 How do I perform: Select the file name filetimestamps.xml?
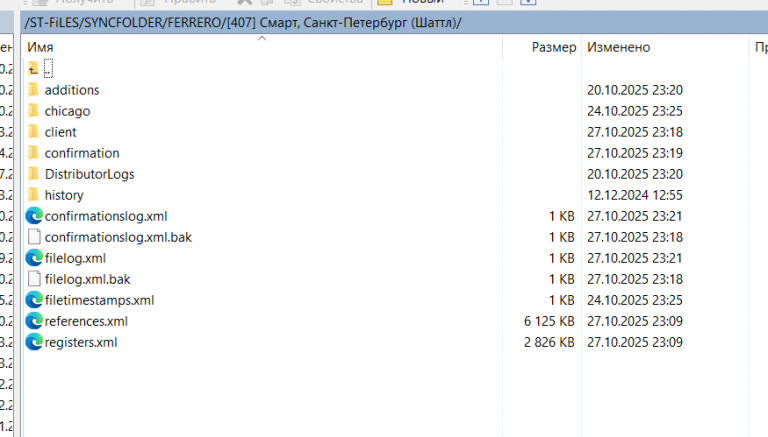99,301
